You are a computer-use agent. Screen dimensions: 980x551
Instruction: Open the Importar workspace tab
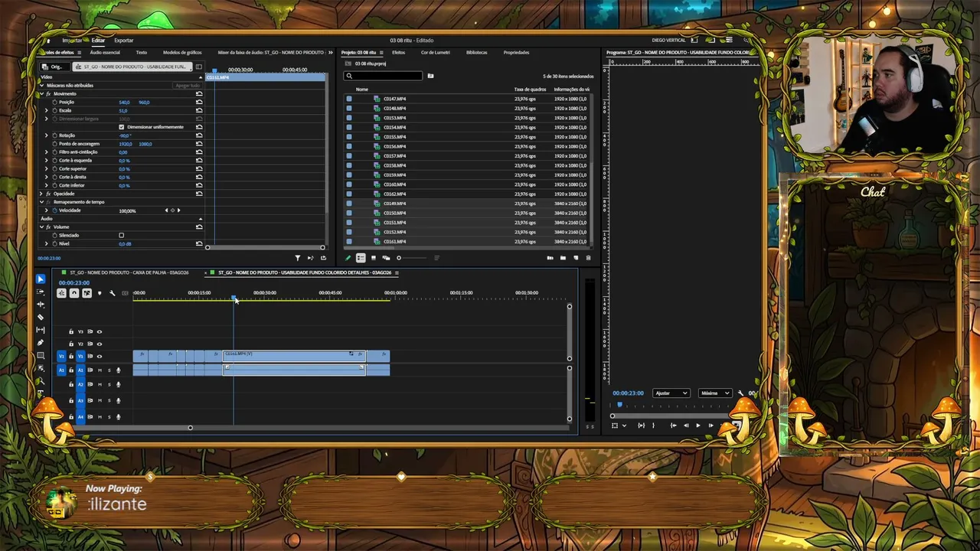[x=72, y=41]
